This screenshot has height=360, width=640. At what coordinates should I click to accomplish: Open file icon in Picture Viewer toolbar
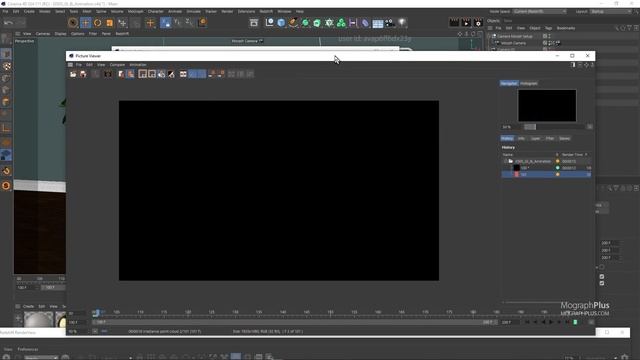point(73,74)
